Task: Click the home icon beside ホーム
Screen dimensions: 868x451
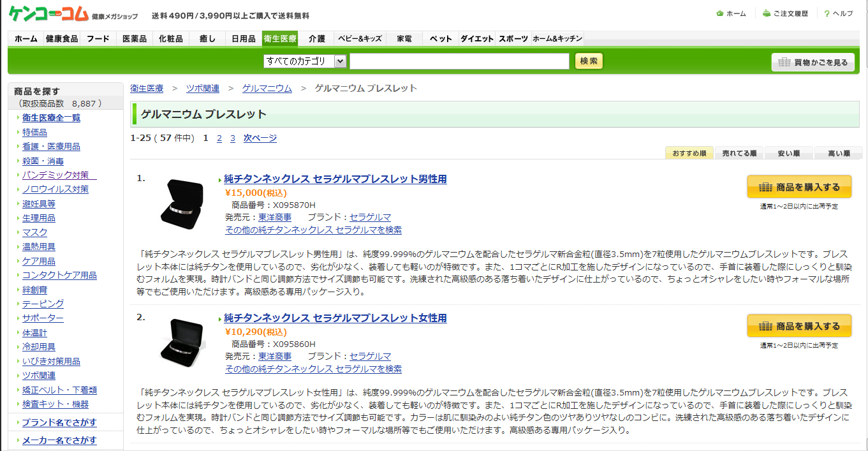Action: point(720,13)
